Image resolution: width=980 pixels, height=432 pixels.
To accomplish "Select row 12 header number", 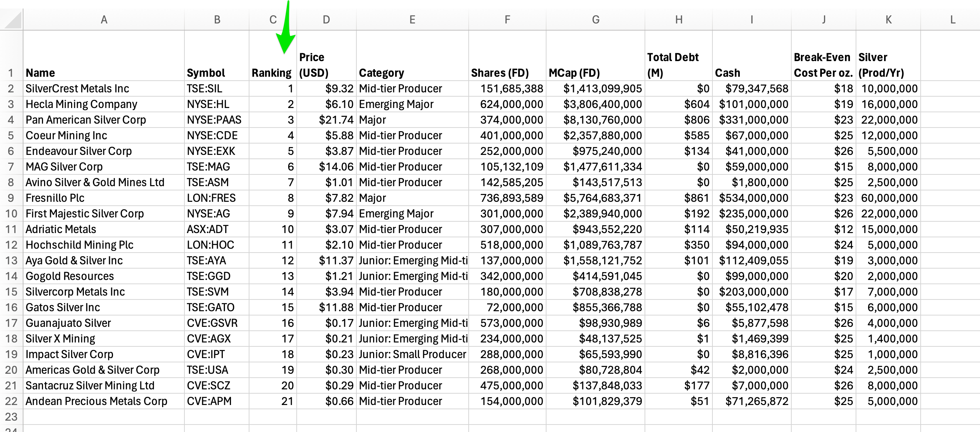I will [11, 245].
